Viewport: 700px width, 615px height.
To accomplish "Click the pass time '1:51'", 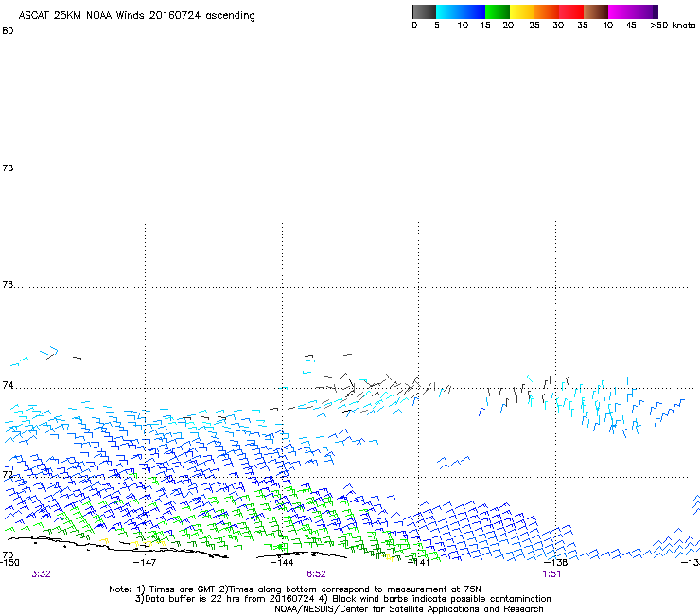I will (551, 574).
